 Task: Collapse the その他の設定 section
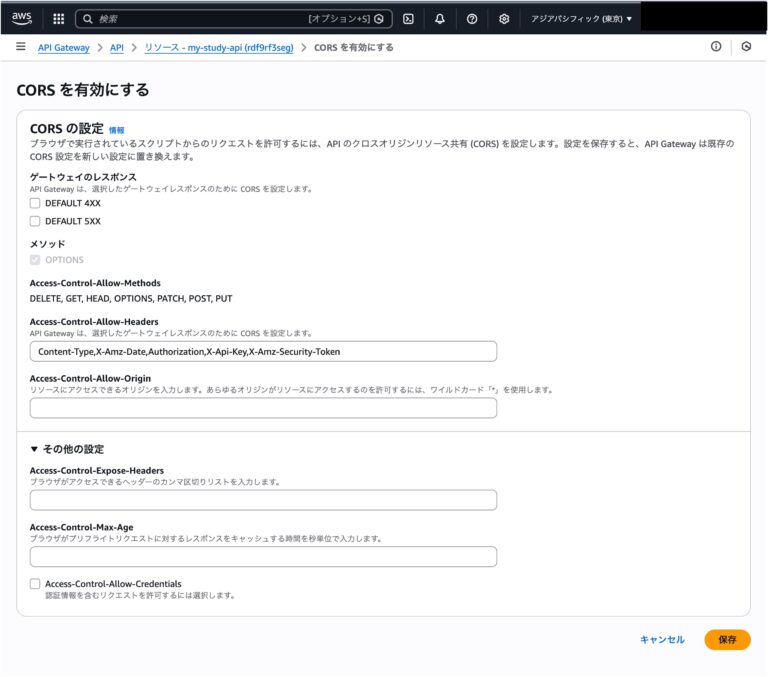click(67, 449)
